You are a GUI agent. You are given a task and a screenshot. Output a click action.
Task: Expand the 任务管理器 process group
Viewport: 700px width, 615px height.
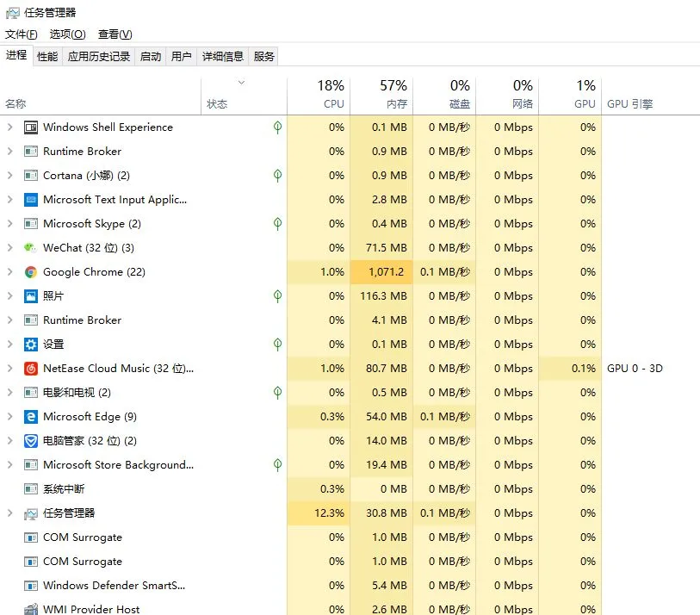click(x=9, y=513)
